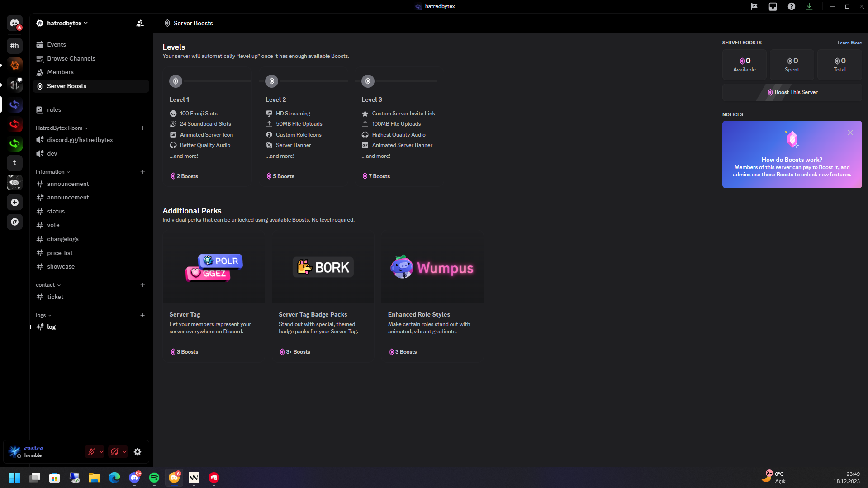Open the eye artwork server icon
Screen dimensions: 868x488
pyautogui.click(x=14, y=183)
